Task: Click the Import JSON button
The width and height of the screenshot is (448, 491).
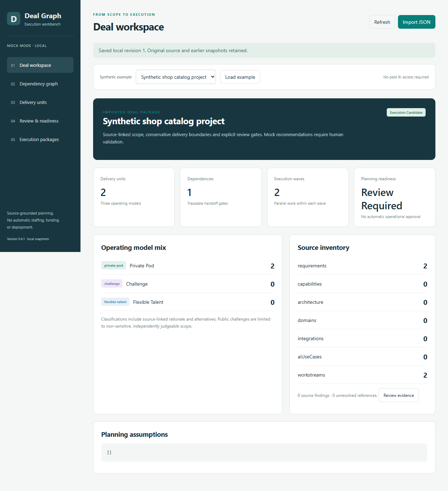Action: 416,22
